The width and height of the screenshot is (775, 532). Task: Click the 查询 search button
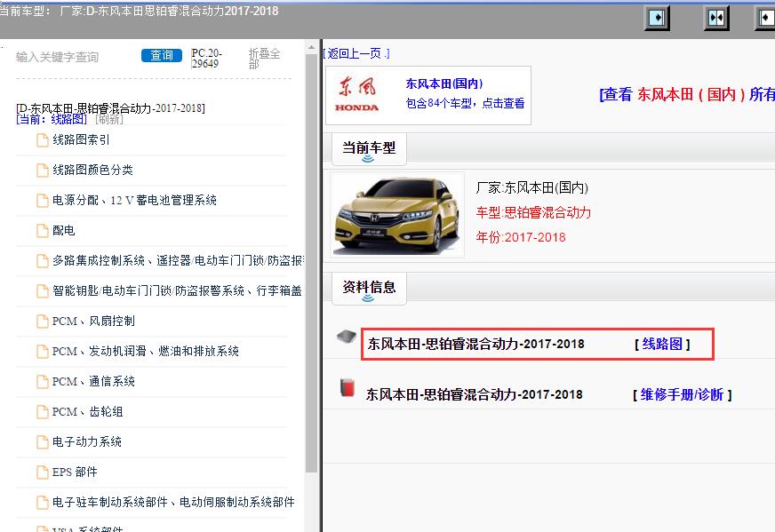click(x=162, y=55)
